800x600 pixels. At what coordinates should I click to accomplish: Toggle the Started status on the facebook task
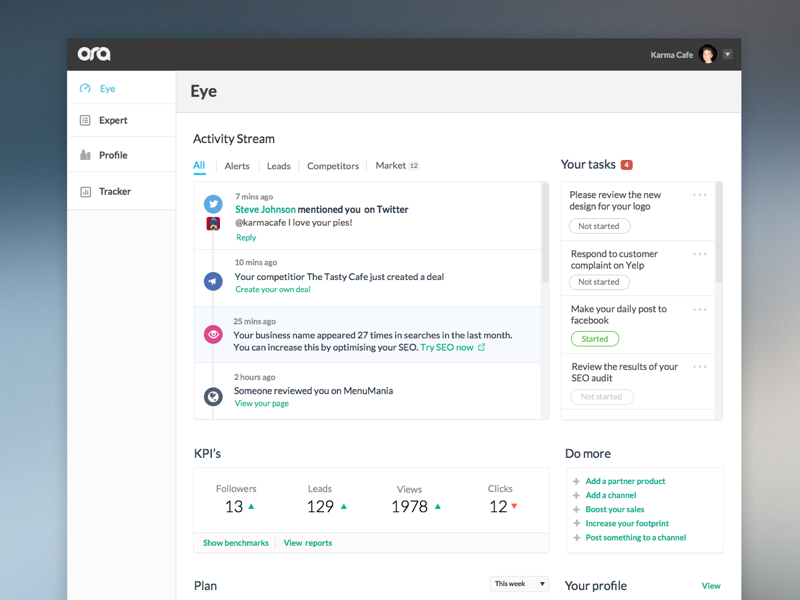click(x=594, y=339)
